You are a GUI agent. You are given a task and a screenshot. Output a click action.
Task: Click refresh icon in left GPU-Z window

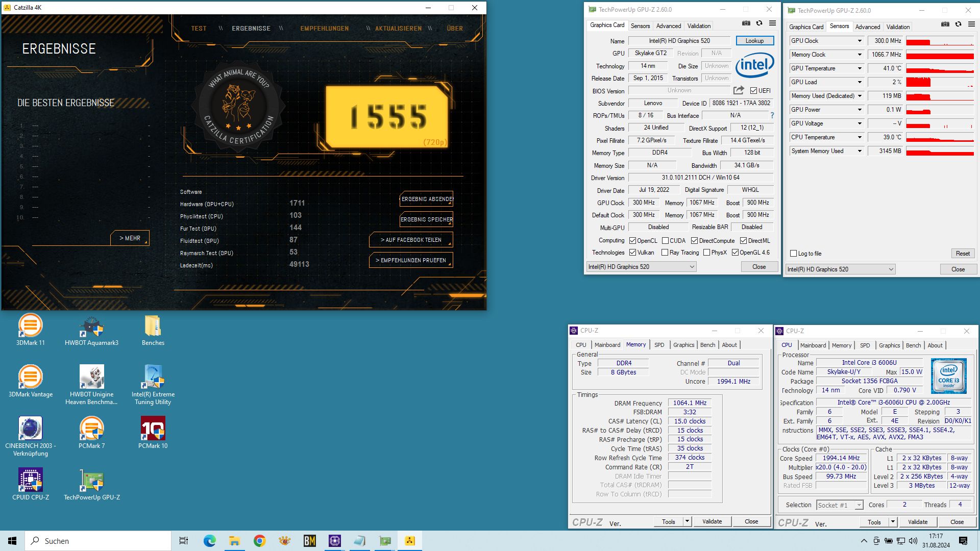point(759,23)
